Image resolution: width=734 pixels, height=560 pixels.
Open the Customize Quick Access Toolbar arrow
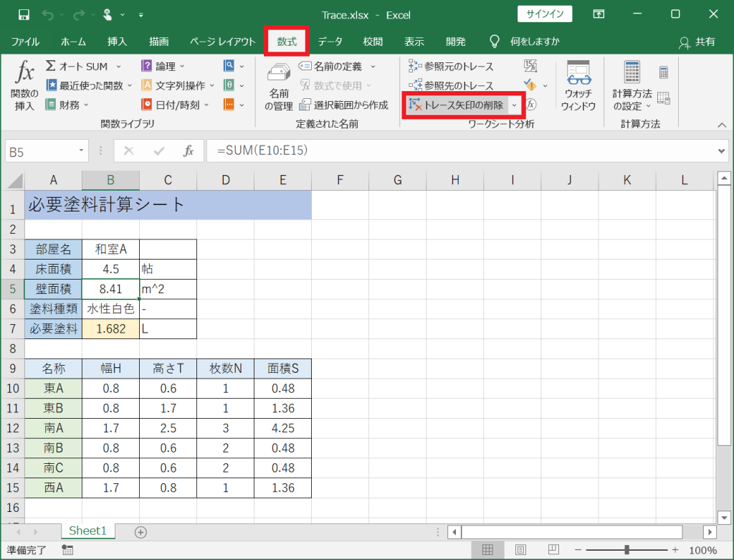pyautogui.click(x=141, y=15)
